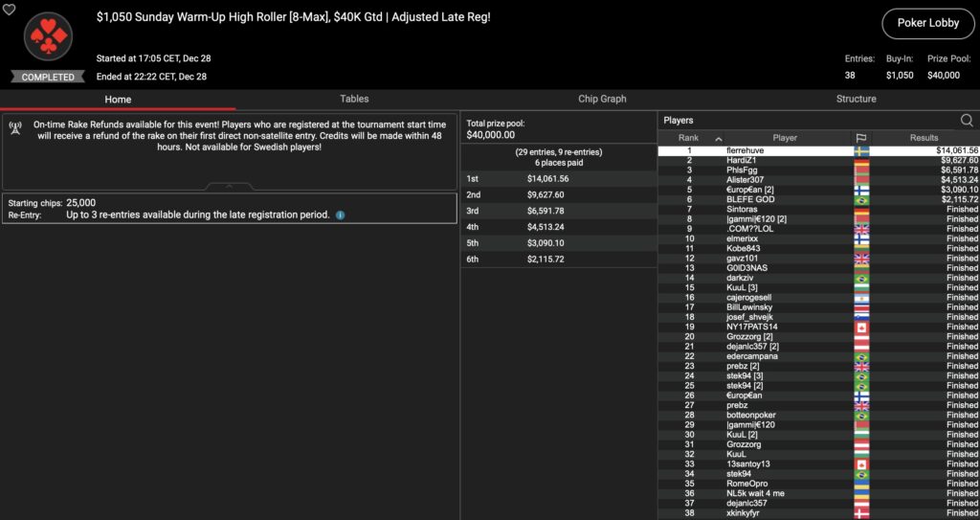Viewport: 980px width, 520px height.
Task: Sort list by Player column header
Action: click(785, 138)
